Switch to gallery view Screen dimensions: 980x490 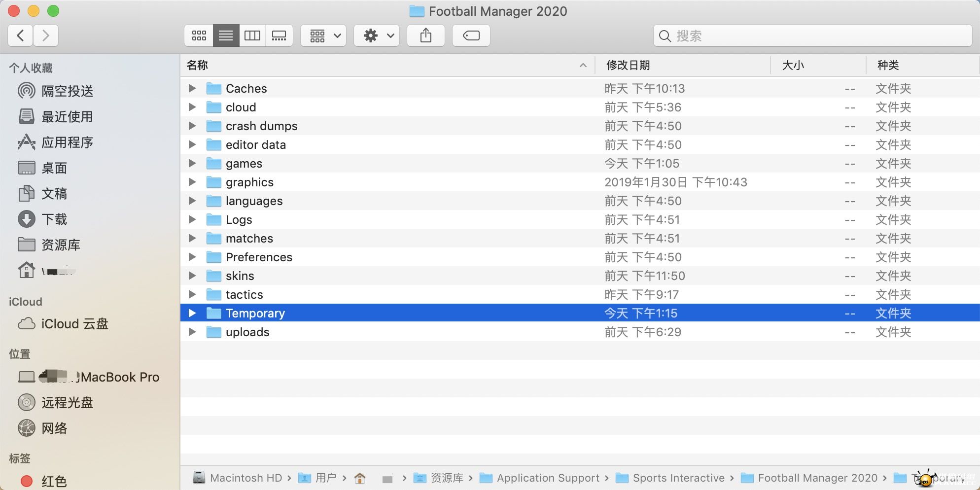[x=279, y=35]
